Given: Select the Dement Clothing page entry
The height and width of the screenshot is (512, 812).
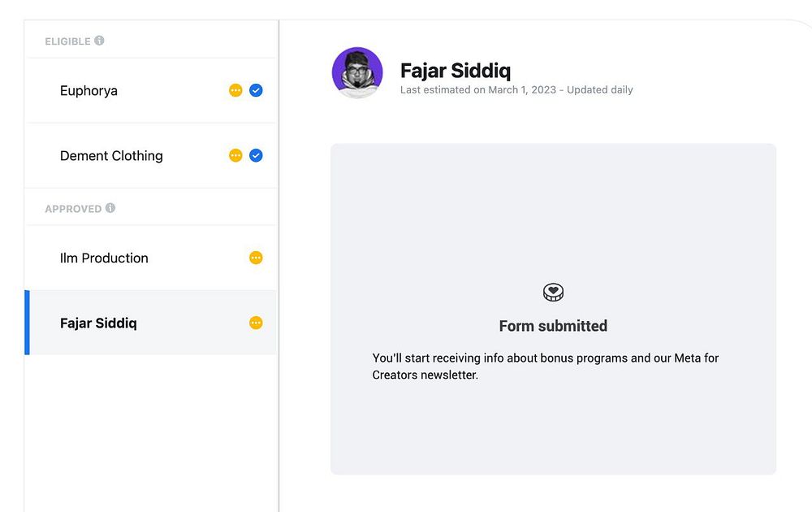Looking at the screenshot, I should point(111,156).
